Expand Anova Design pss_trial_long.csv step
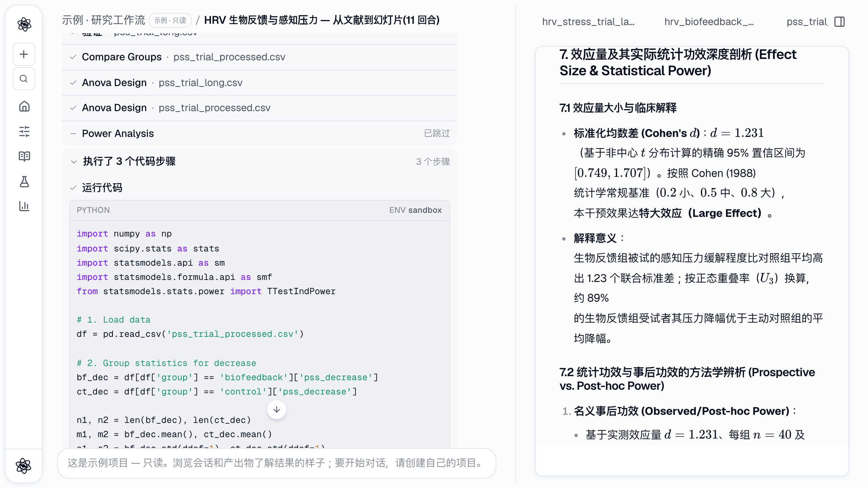The height and width of the screenshot is (488, 868). 259,83
